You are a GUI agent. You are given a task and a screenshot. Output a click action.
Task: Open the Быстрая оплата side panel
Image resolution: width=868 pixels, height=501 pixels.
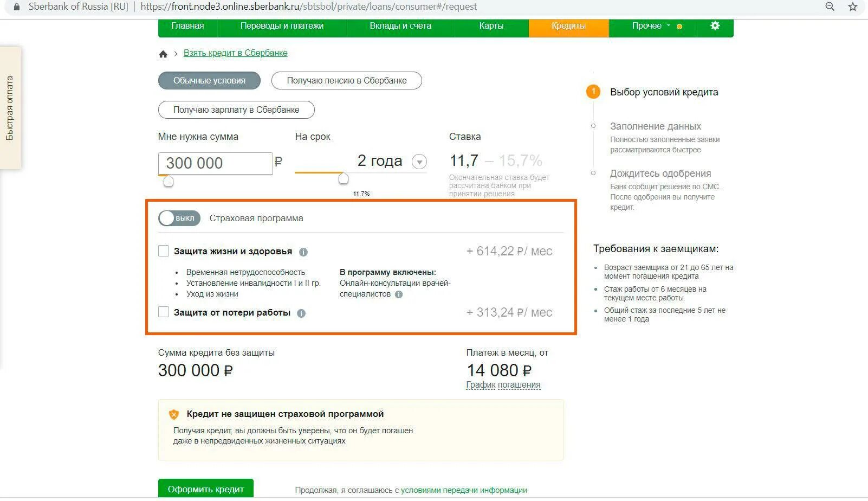pyautogui.click(x=10, y=108)
